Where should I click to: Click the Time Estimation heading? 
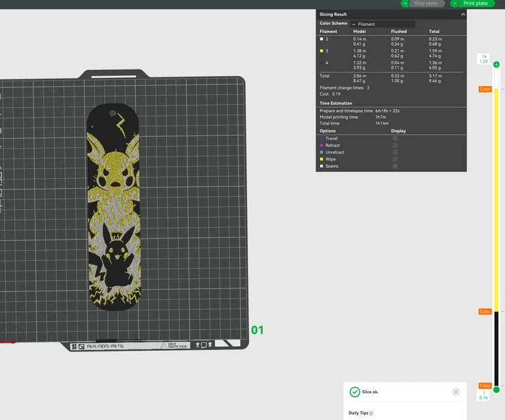(336, 103)
